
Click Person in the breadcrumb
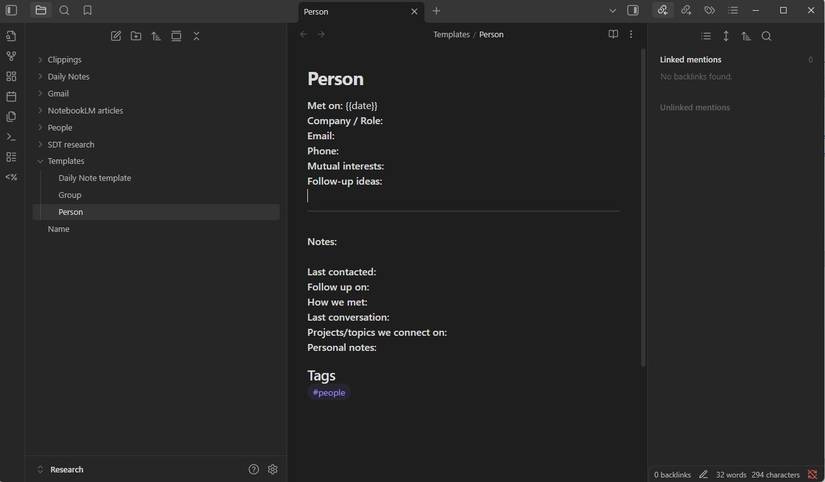(x=491, y=35)
